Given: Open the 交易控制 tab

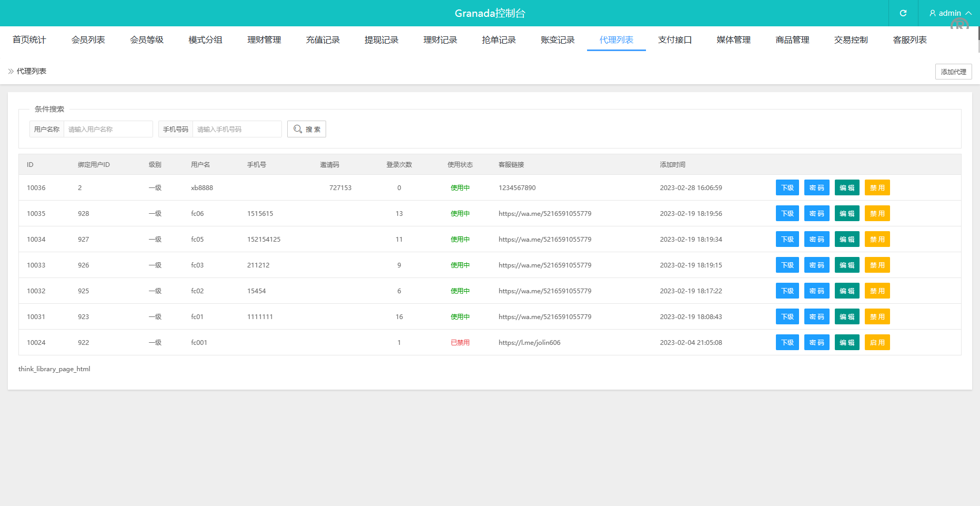Looking at the screenshot, I should (x=851, y=40).
